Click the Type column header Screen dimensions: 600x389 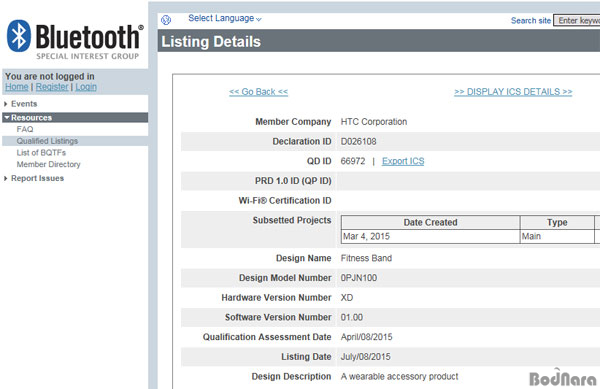(557, 222)
